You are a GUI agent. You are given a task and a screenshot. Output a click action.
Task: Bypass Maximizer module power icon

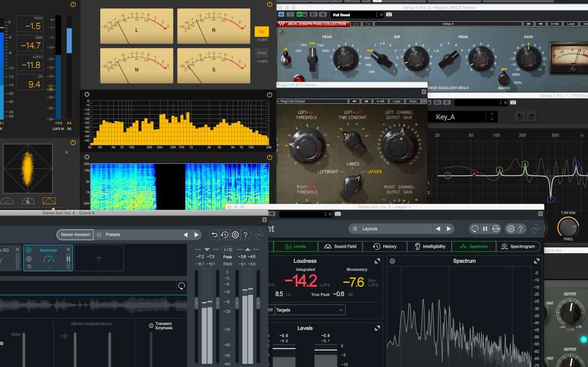[29, 250]
